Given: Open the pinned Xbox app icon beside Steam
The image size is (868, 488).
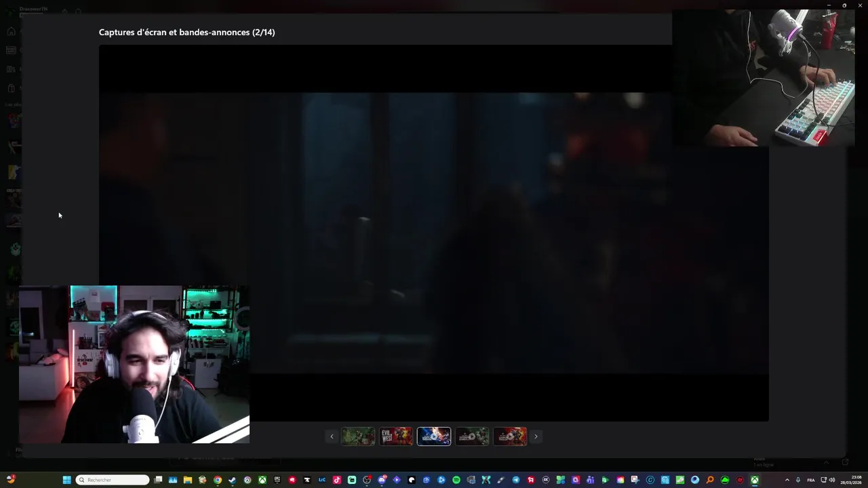Looking at the screenshot, I should click(262, 480).
